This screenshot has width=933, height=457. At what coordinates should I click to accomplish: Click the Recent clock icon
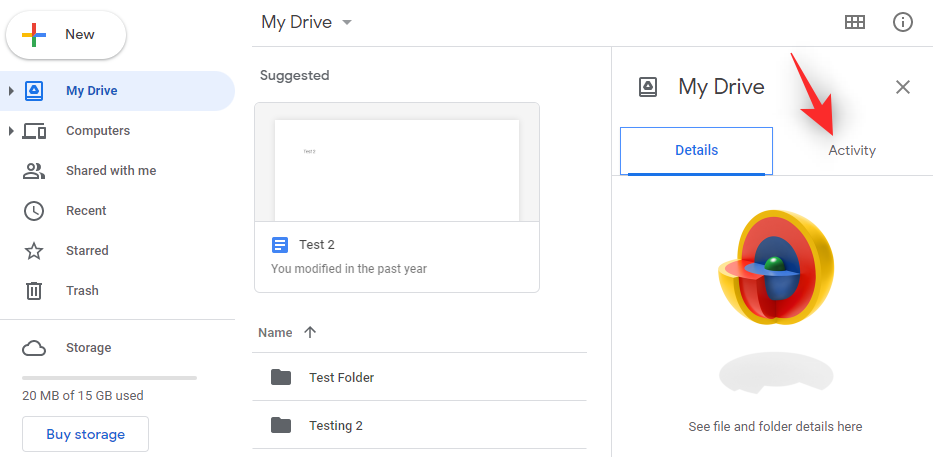tap(34, 211)
